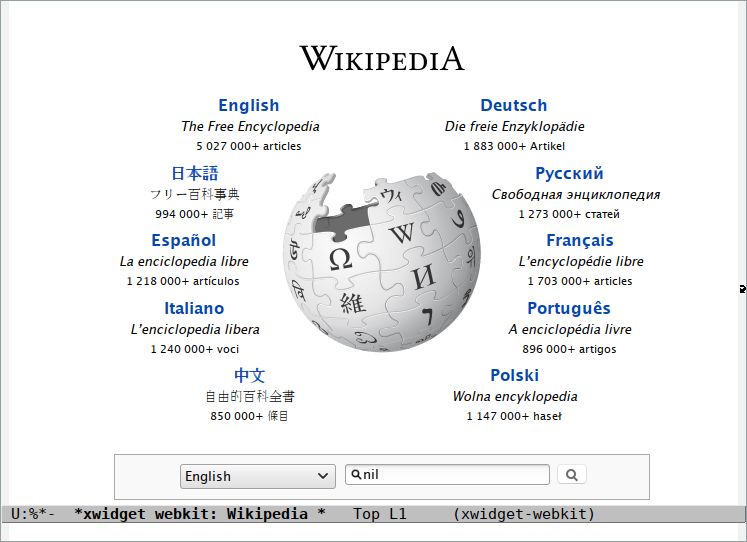The height and width of the screenshot is (542, 747).
Task: Click "1 240 000+ voci" text
Action: (x=195, y=349)
